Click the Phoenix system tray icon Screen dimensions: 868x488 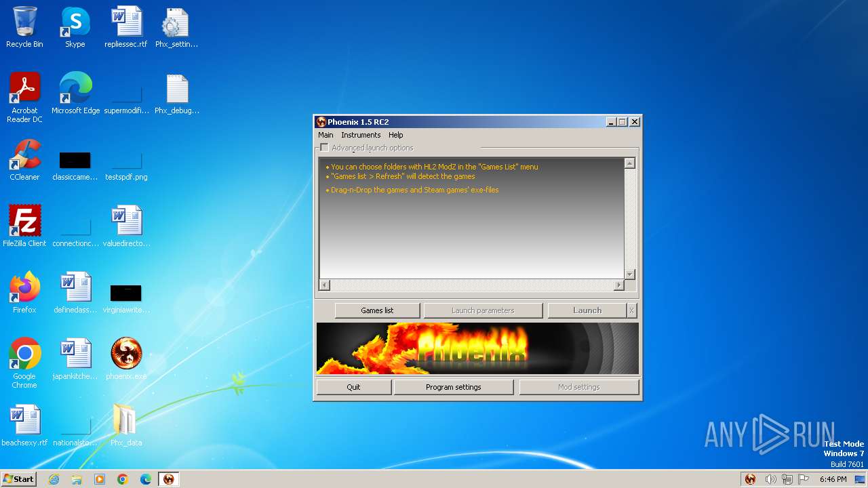[750, 479]
